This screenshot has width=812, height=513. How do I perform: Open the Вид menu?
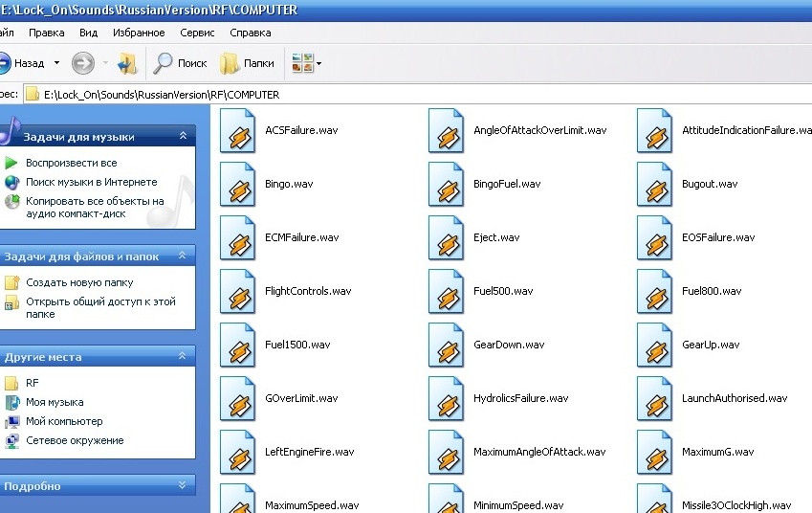89,33
